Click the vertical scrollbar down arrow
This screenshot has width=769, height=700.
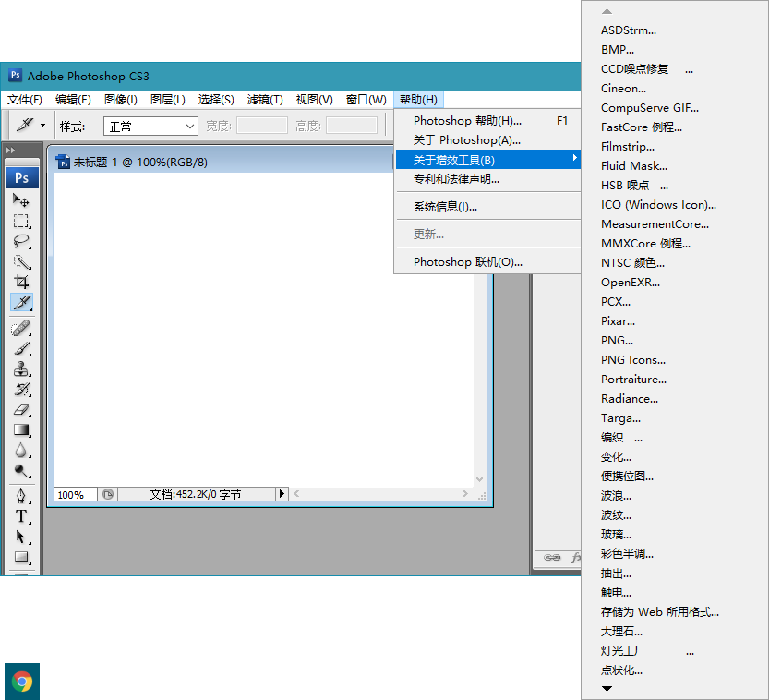coord(480,478)
